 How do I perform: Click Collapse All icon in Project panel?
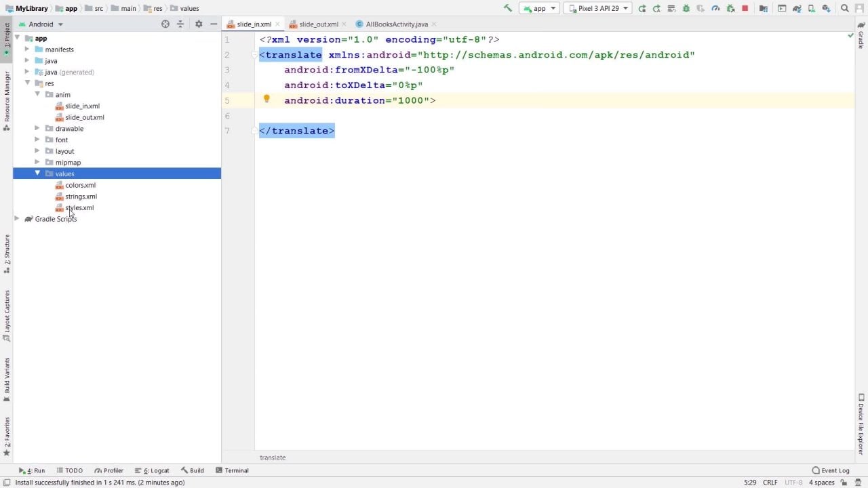(180, 24)
